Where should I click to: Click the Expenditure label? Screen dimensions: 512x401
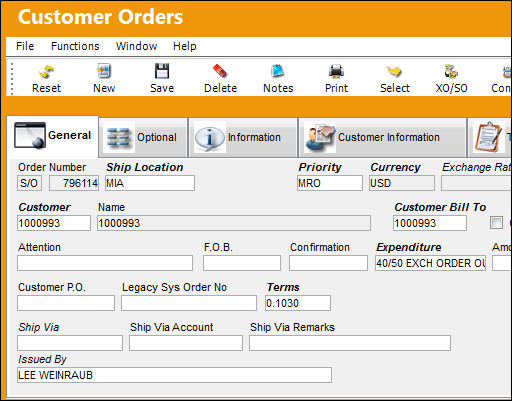(x=409, y=247)
